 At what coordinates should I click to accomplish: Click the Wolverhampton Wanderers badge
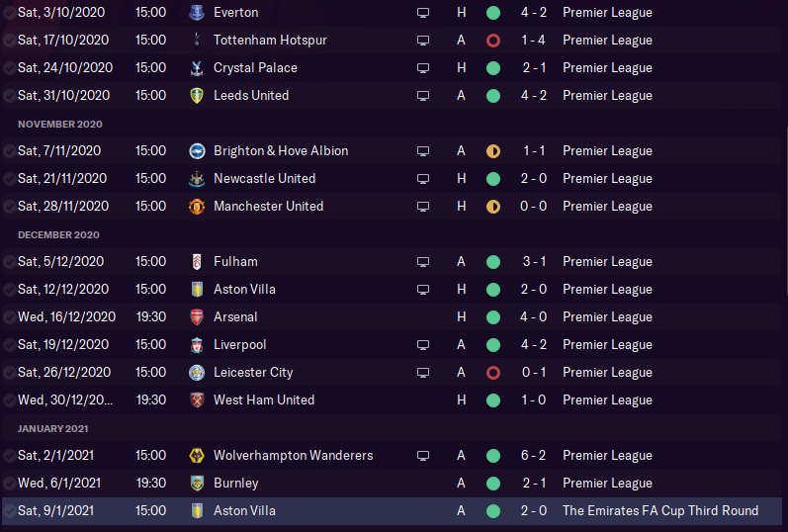coord(196,456)
